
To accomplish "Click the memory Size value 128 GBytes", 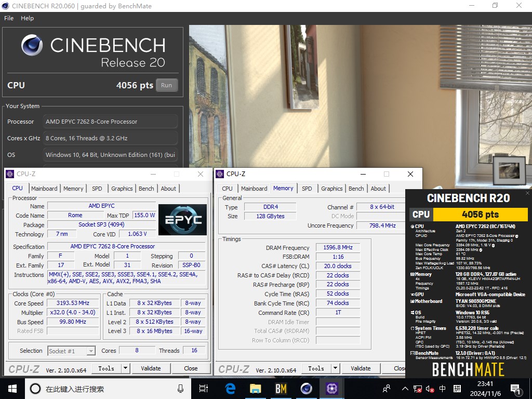I will (270, 216).
